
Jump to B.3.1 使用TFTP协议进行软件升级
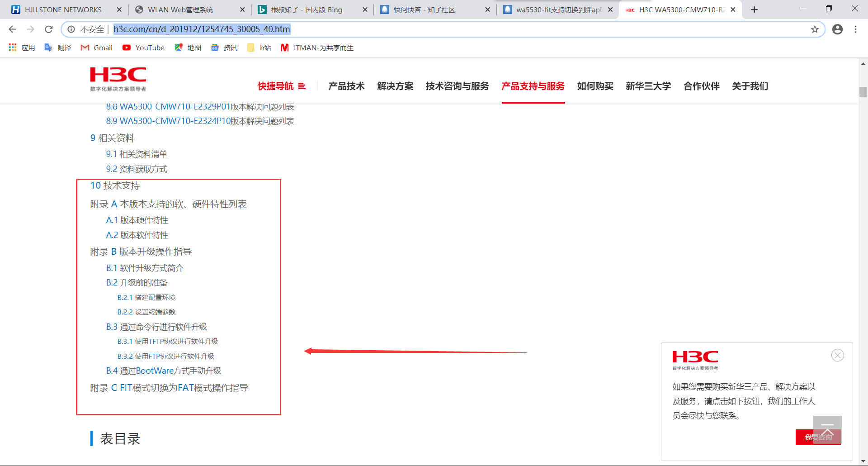[x=168, y=342]
